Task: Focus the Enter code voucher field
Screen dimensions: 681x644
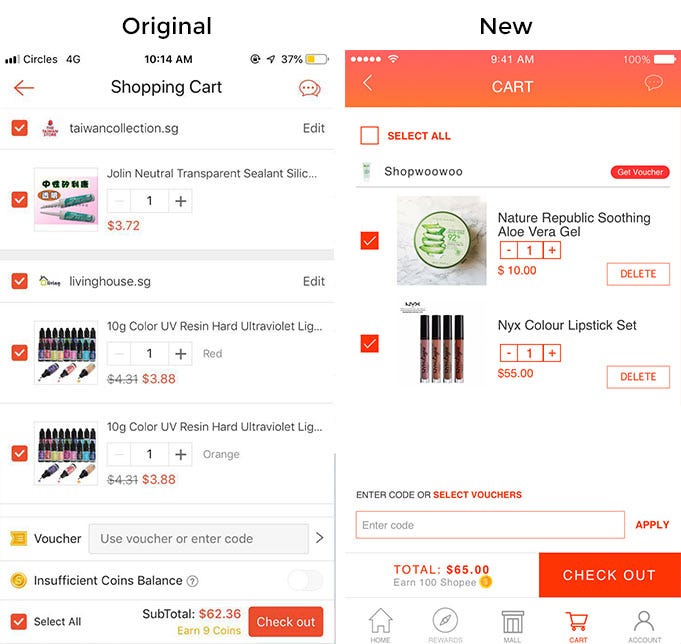Action: tap(490, 525)
